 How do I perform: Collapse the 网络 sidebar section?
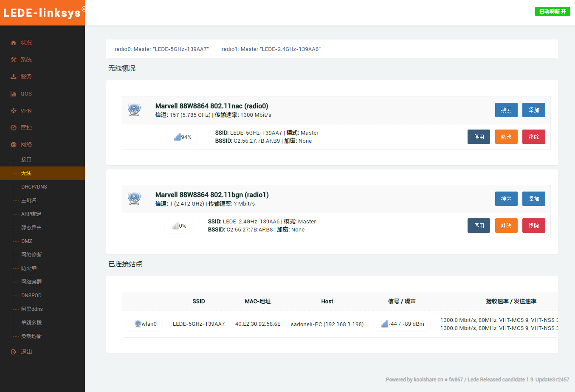[x=26, y=144]
